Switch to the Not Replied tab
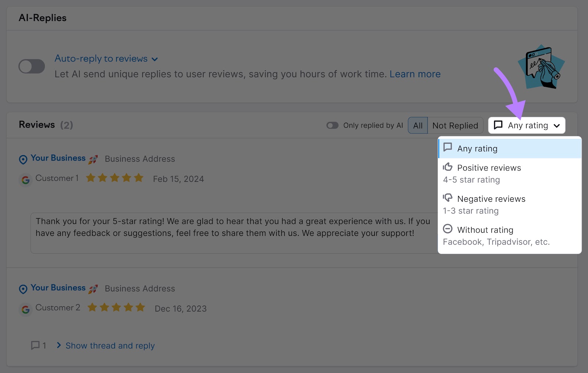 [455, 125]
